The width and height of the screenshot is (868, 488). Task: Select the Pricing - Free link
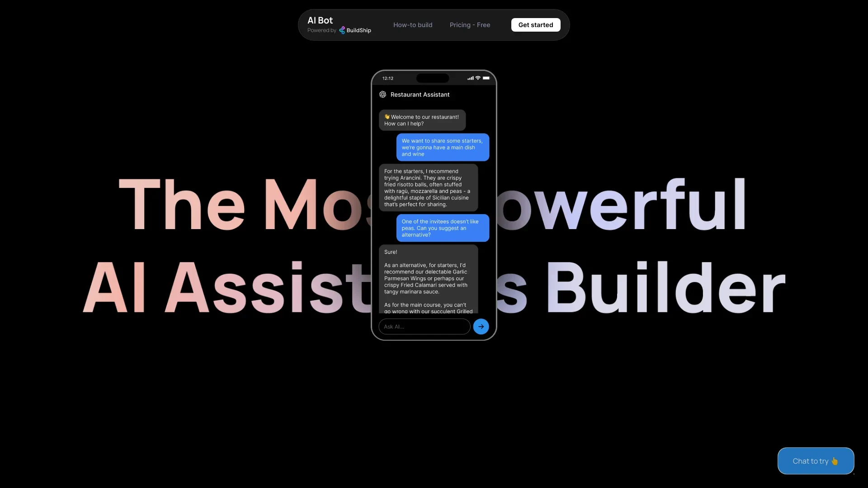point(470,24)
